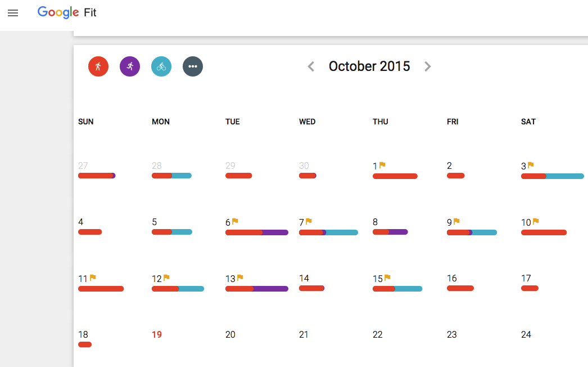This screenshot has height=367, width=588.
Task: Select the purple walking activity icon
Action: 130,66
